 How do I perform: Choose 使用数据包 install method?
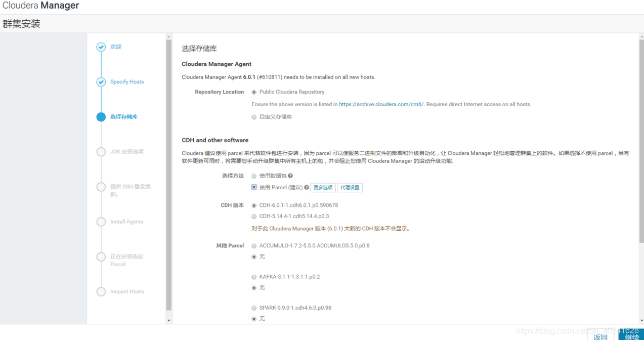pyautogui.click(x=254, y=176)
